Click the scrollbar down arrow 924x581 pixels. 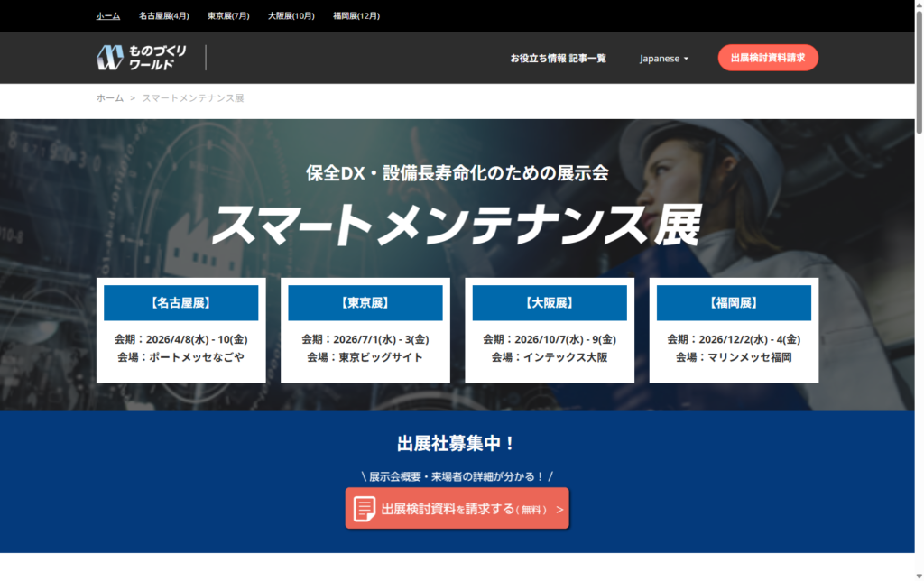click(918, 574)
